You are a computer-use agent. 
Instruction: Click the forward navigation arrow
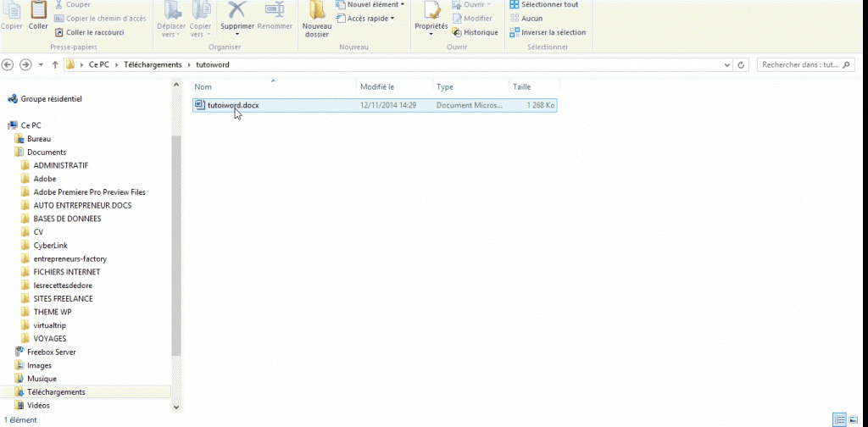(x=25, y=64)
